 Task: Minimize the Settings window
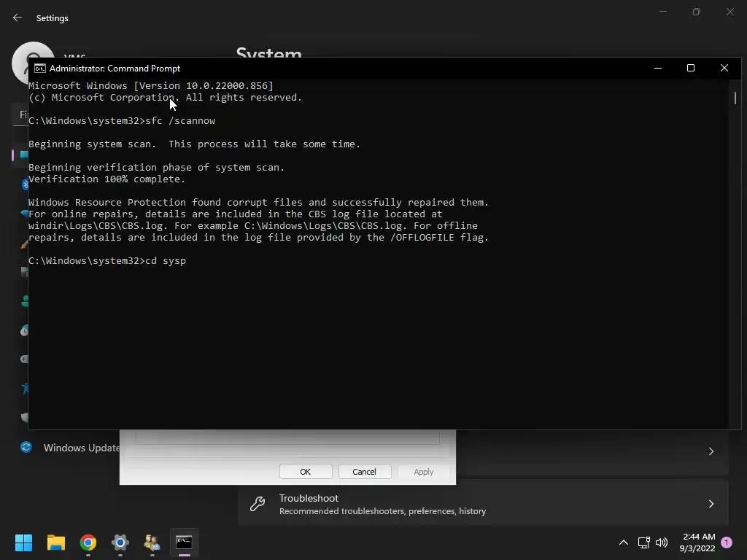663,12
